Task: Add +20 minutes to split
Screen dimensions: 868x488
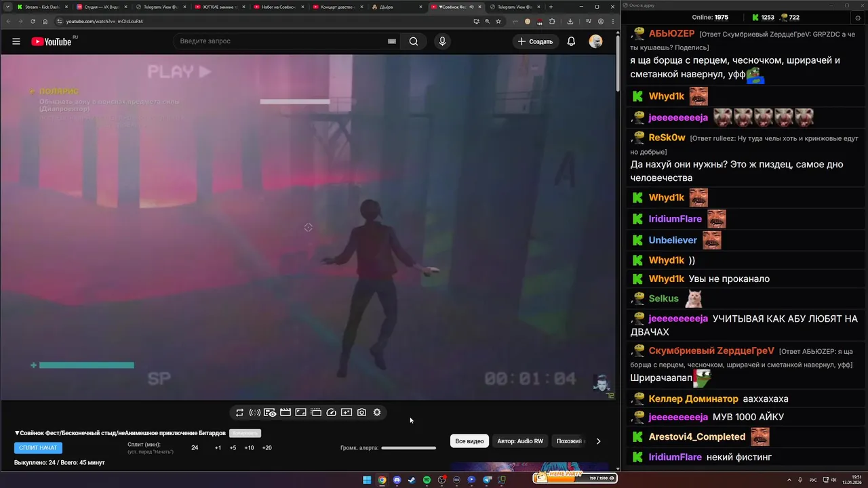Action: tap(267, 447)
